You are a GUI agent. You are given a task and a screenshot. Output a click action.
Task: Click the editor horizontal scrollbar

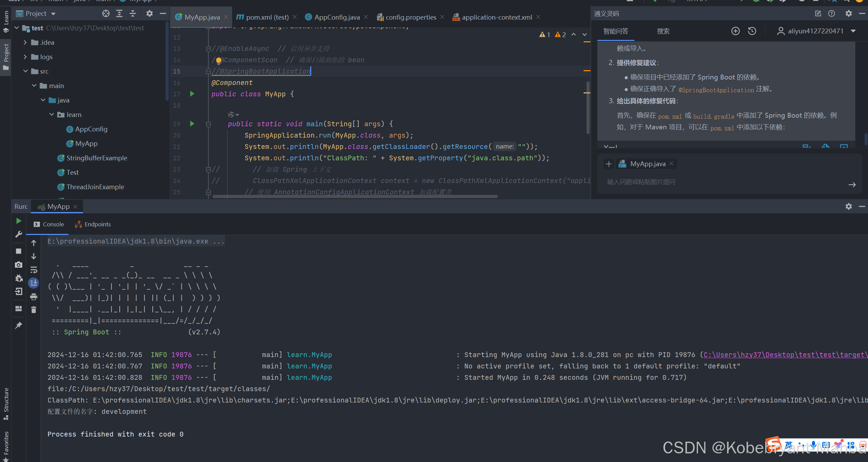point(355,196)
